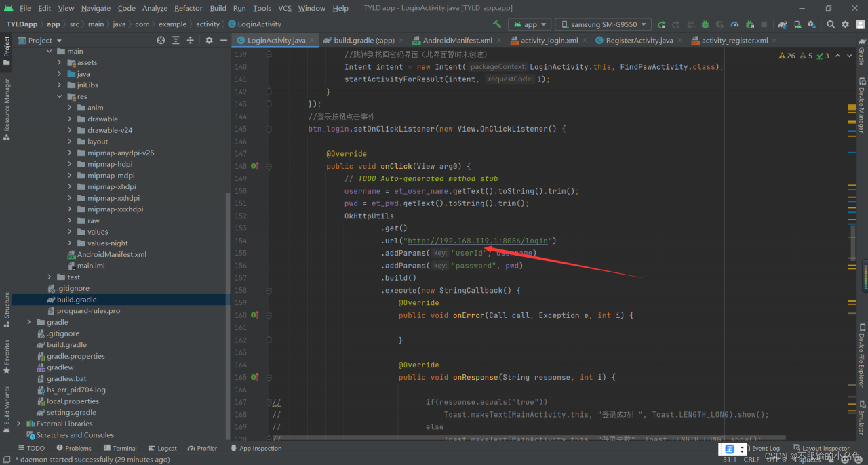Attach debugger to Android process icon
Screen dimensions: 868x465
750,24
